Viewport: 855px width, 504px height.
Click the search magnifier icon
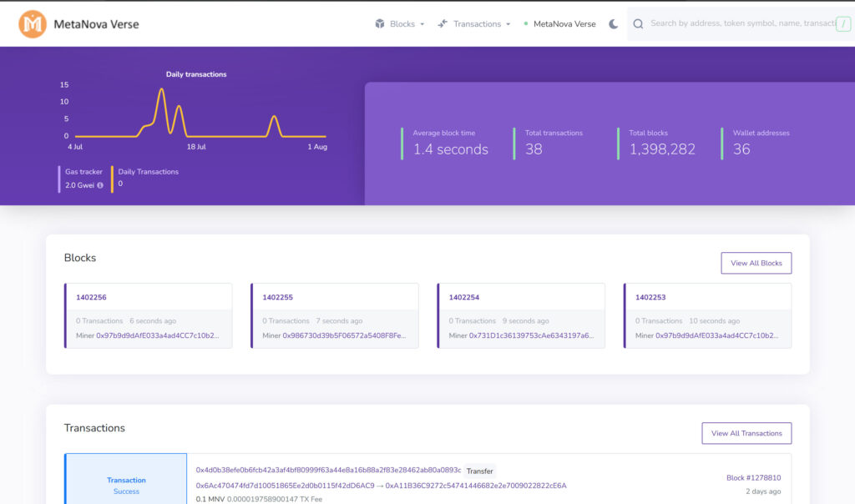pos(639,24)
